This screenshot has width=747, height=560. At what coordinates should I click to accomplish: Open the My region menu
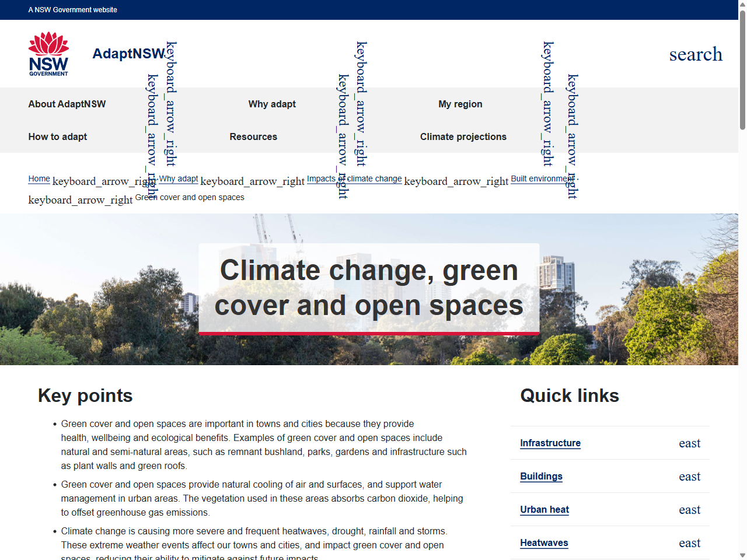point(460,104)
